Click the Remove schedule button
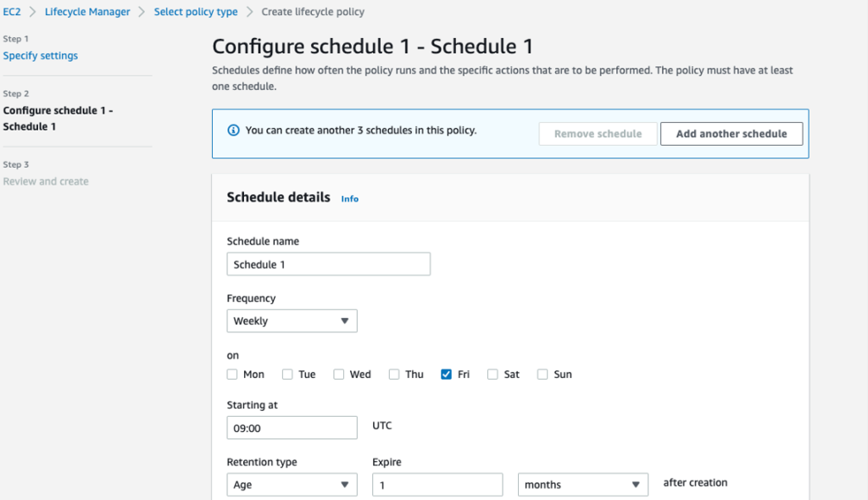The width and height of the screenshot is (868, 500). tap(597, 133)
